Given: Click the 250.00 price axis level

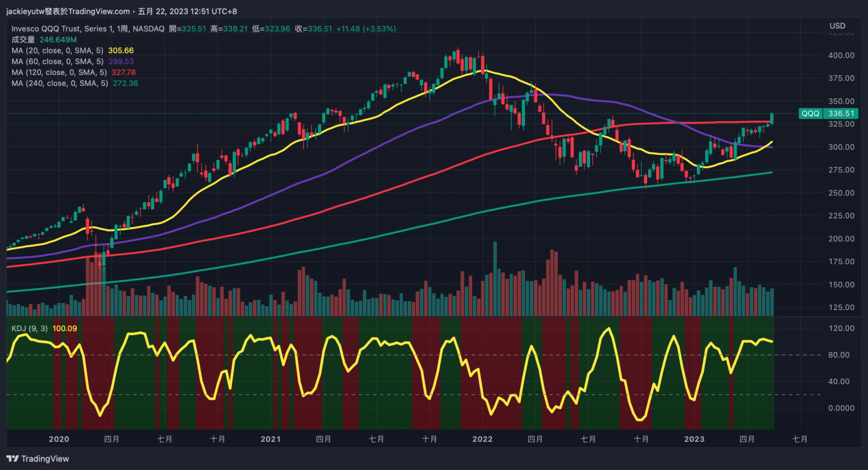Looking at the screenshot, I should tap(841, 193).
